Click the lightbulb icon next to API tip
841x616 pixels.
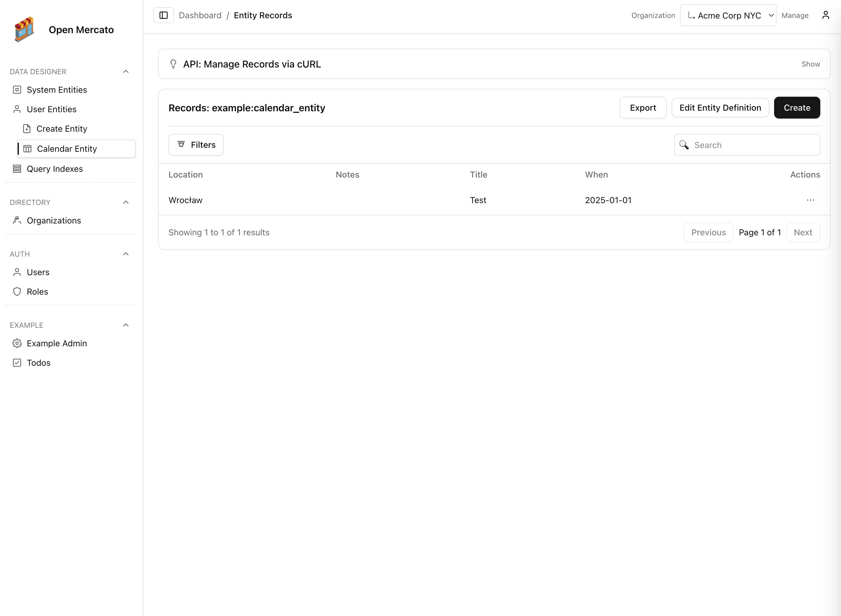(173, 64)
